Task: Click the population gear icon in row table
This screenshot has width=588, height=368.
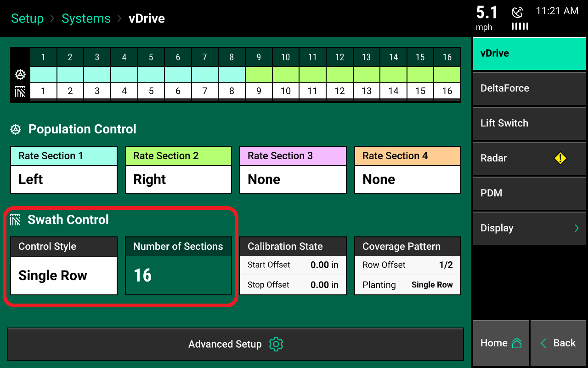Action: (x=21, y=75)
